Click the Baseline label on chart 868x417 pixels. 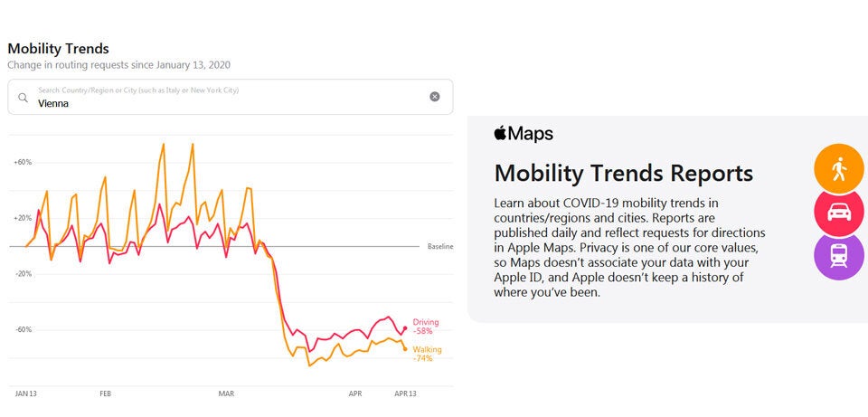[x=440, y=246]
